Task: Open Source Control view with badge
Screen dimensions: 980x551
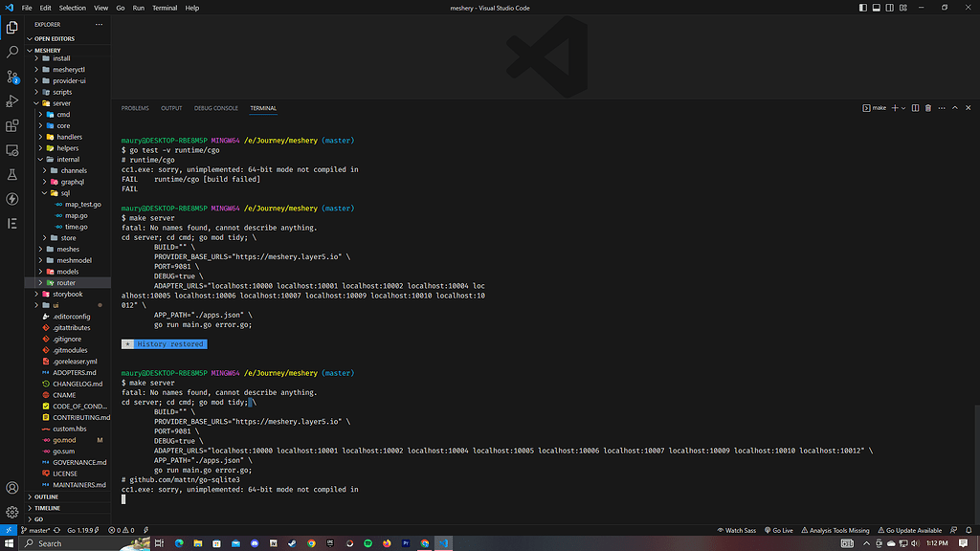Action: pyautogui.click(x=11, y=77)
